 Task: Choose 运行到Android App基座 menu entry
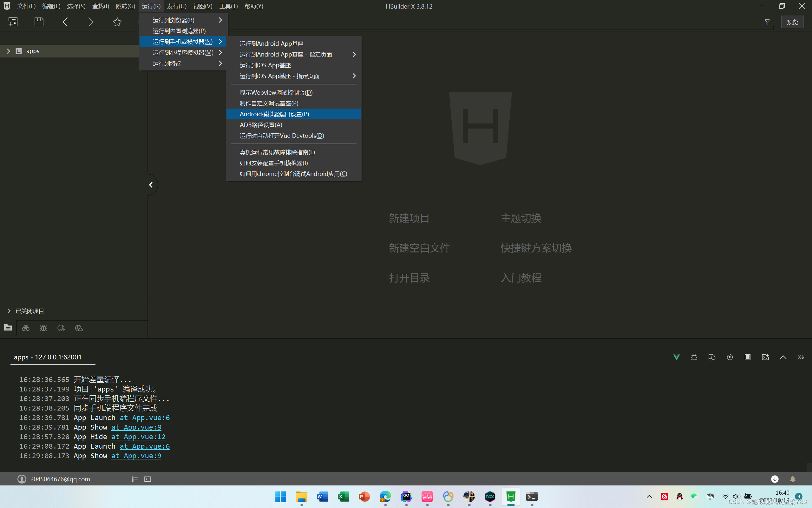coord(294,44)
